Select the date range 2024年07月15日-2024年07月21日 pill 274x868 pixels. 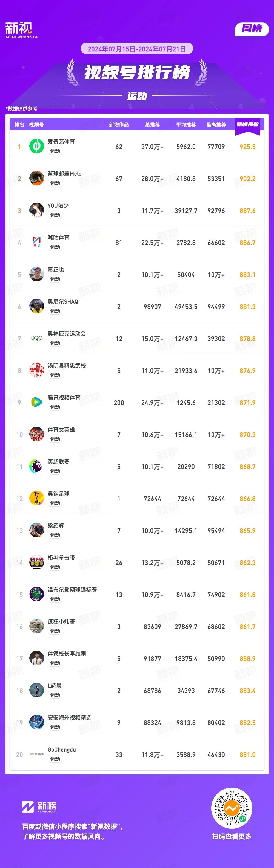coord(137,49)
